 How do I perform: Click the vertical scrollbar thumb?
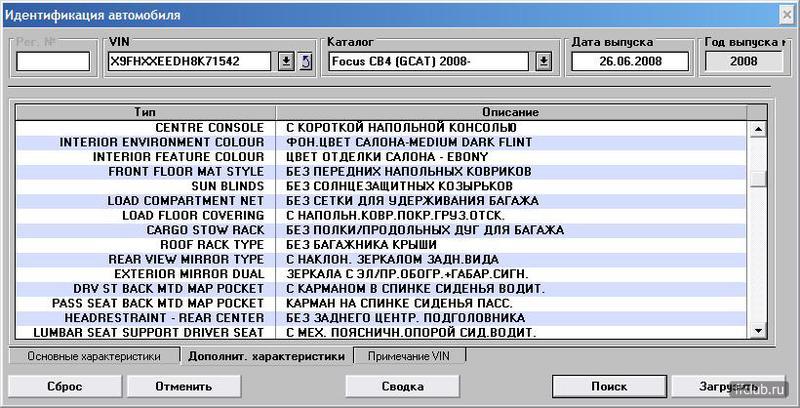click(758, 178)
